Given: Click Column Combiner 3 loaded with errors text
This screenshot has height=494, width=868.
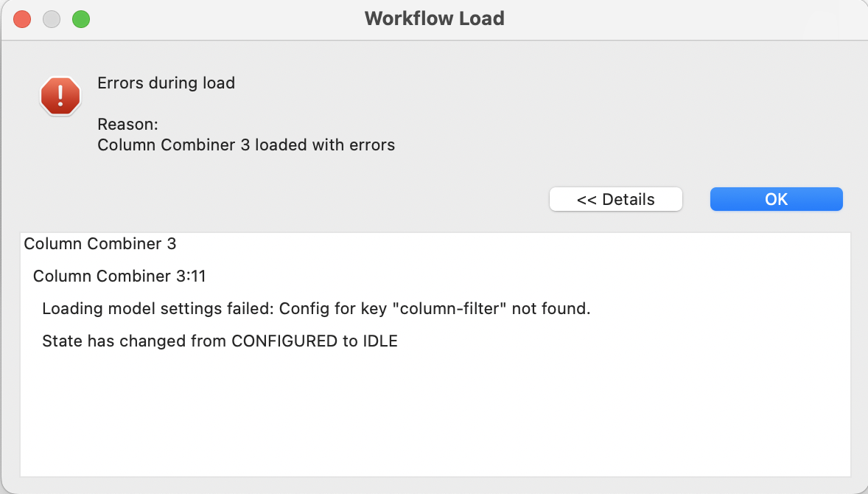Looking at the screenshot, I should tap(246, 145).
